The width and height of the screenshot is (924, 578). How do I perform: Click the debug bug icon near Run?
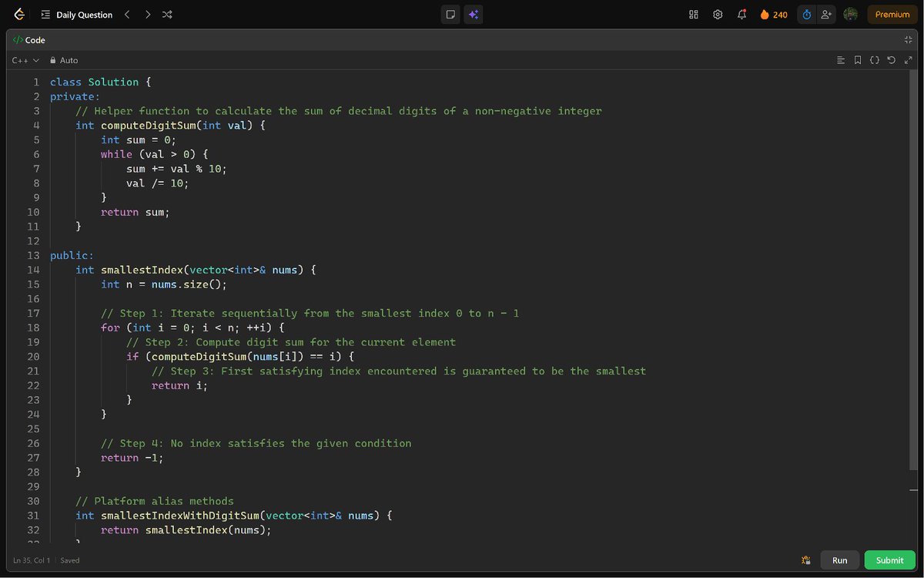(x=806, y=560)
